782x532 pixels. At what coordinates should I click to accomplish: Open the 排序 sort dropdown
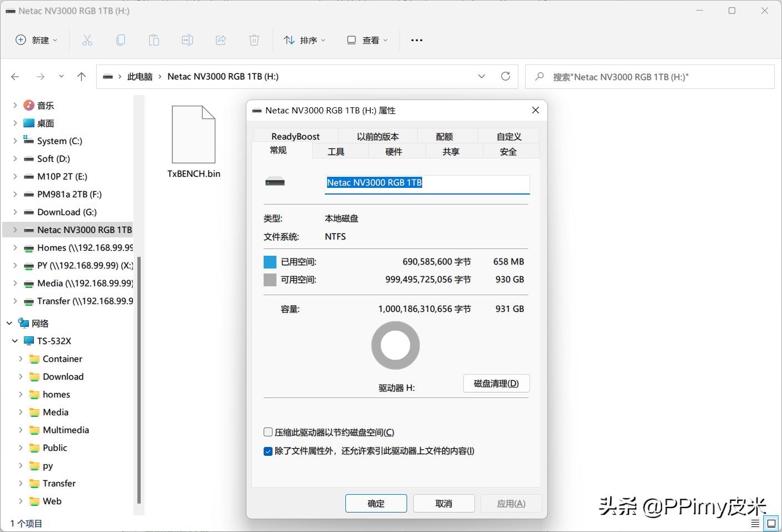click(304, 39)
